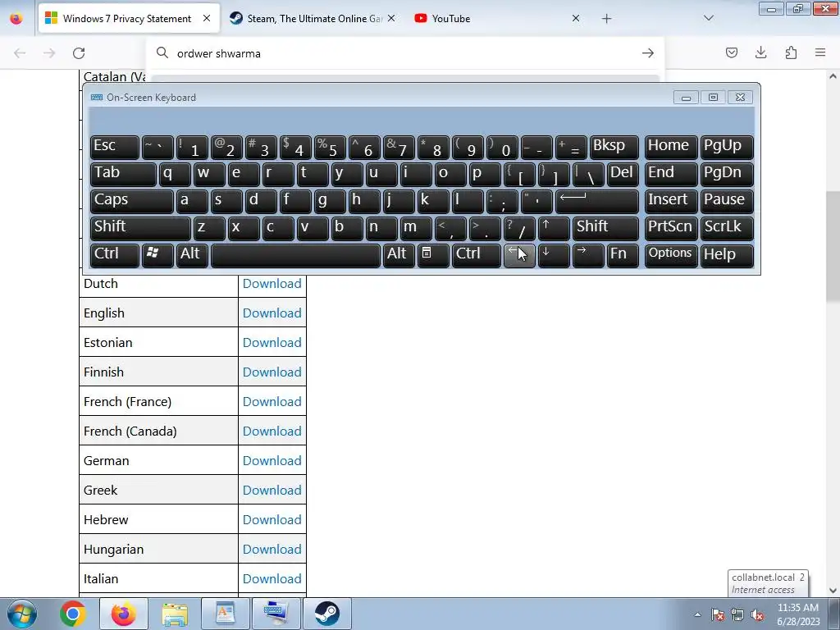Click the Download link for French (Canada)
This screenshot has height=630, width=840.
tap(272, 431)
